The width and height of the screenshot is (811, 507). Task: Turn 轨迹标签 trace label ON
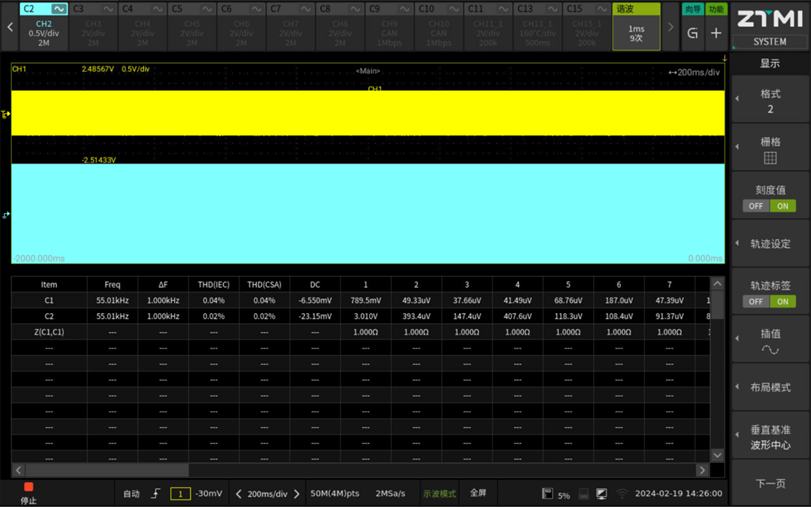(x=783, y=302)
